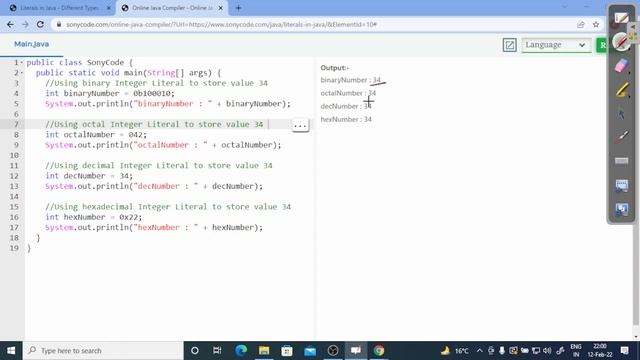This screenshot has width=640, height=360.
Task: Open the 16°C weather widget
Action: (x=454, y=351)
